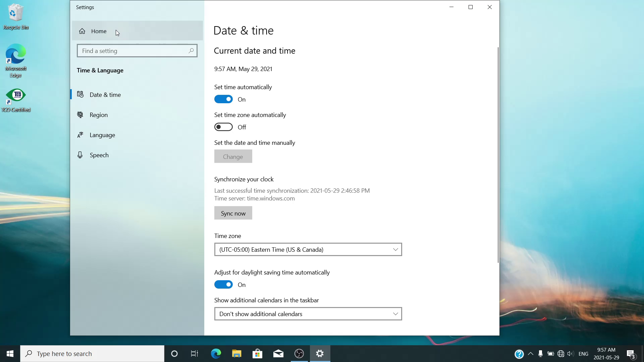
Task: Show hidden icons in system tray
Action: pos(530,354)
